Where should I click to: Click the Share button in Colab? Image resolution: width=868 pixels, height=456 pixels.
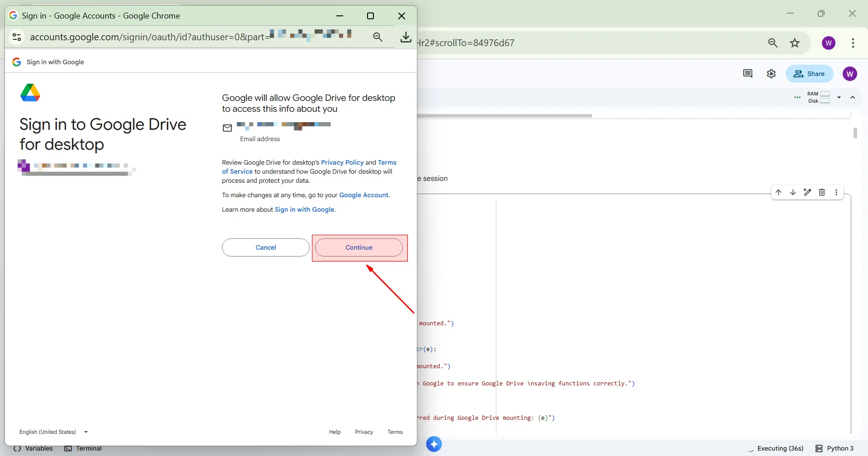pyautogui.click(x=809, y=74)
